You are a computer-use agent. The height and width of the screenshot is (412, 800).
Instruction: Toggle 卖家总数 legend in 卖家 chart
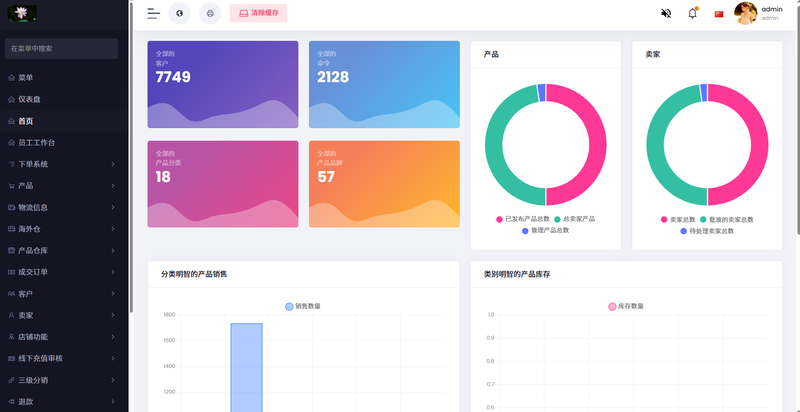tap(678, 219)
